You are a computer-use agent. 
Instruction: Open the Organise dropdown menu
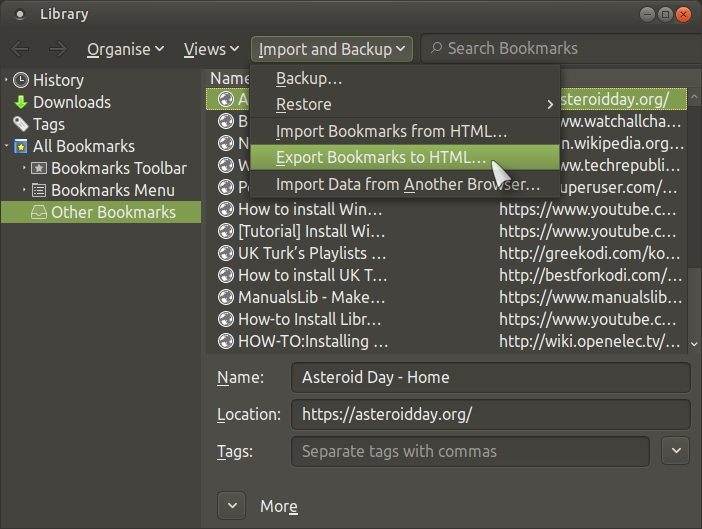(x=125, y=49)
